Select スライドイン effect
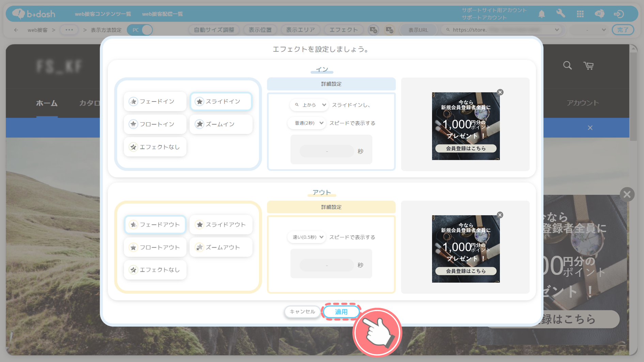The width and height of the screenshot is (644, 362). (221, 101)
